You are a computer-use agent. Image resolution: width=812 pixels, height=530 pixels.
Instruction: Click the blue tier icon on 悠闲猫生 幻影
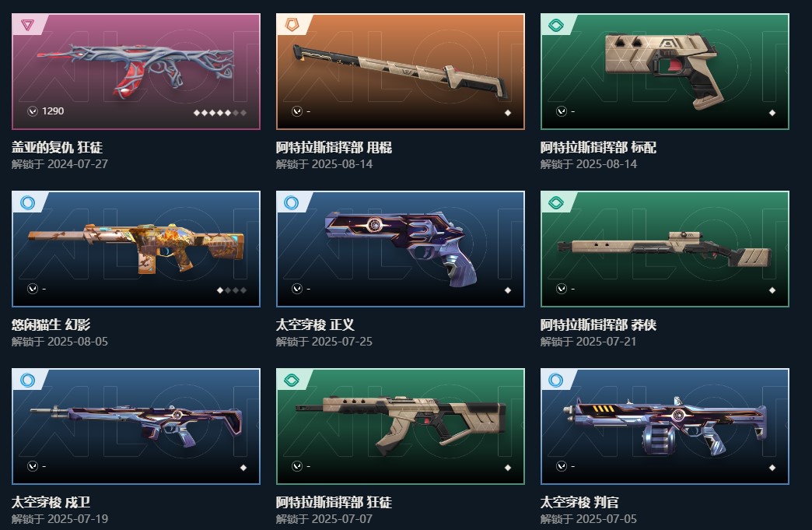pos(27,202)
